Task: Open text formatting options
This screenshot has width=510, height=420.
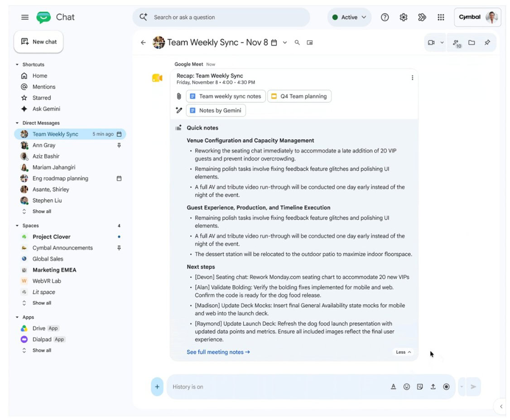Action: (393, 387)
